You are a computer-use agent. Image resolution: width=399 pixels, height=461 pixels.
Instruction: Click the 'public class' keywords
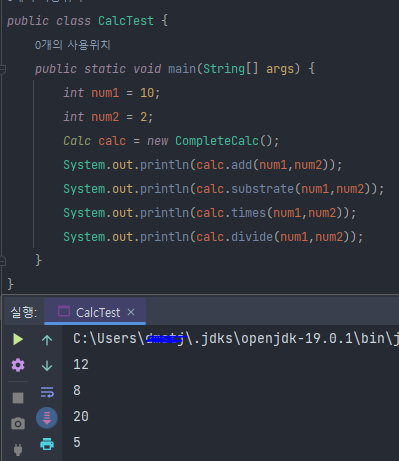(49, 21)
